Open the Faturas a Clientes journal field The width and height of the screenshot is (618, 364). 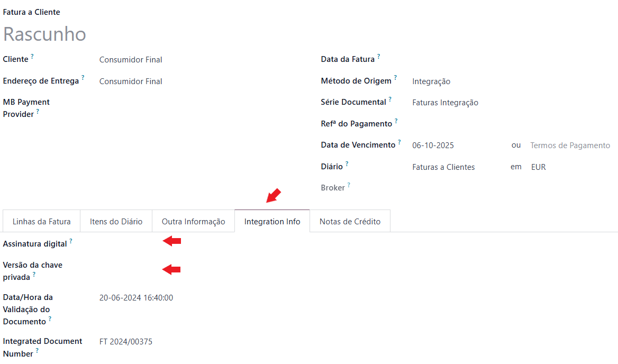pos(443,167)
